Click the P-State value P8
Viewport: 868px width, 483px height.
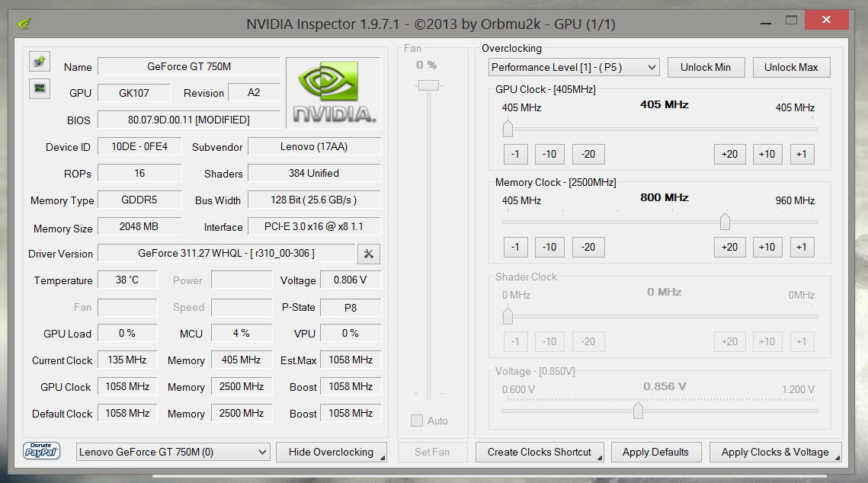click(351, 308)
